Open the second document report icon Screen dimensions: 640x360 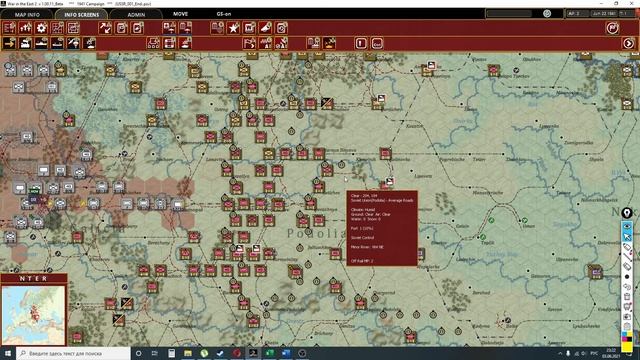(137, 28)
